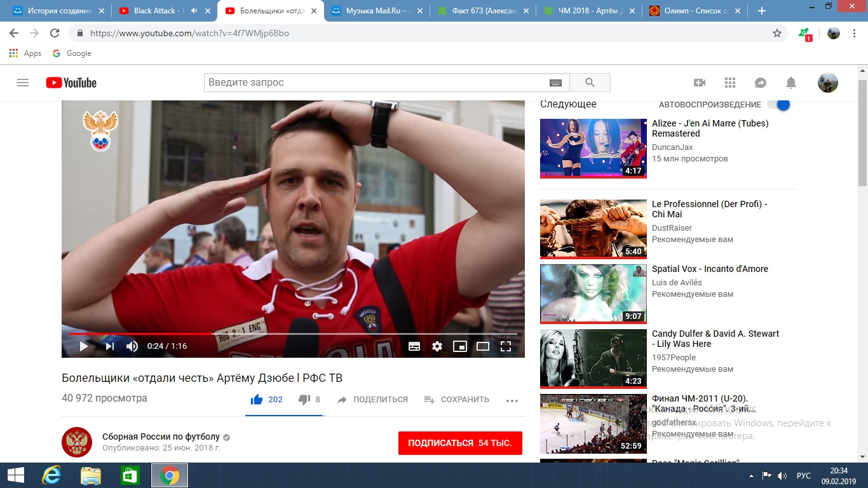
Task: Open the notifications bell
Action: [791, 83]
